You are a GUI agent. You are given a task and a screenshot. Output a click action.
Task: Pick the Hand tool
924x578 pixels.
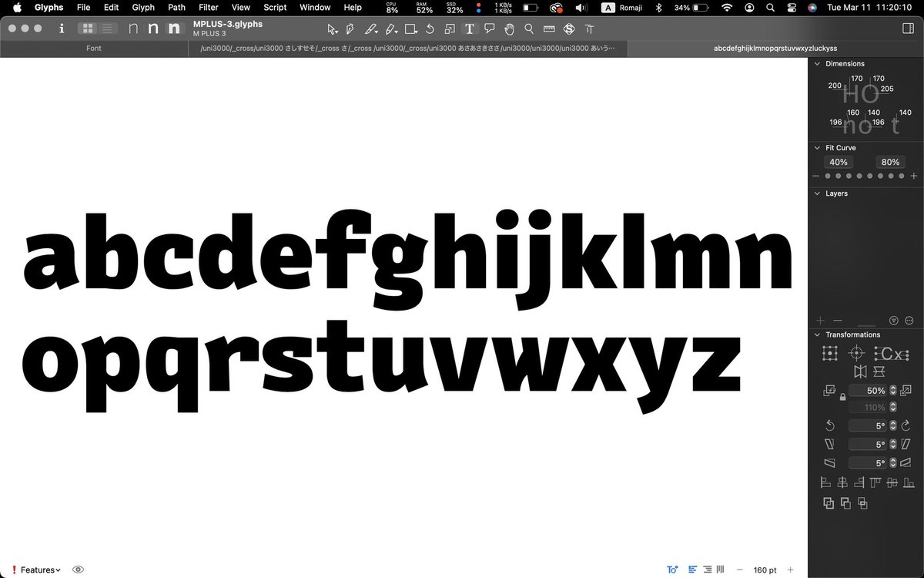(x=509, y=29)
